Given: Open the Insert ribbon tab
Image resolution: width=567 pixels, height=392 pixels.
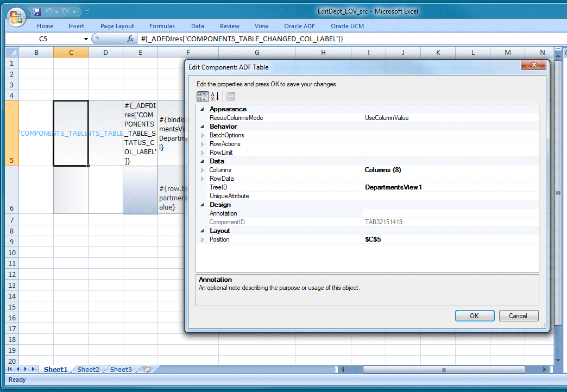Looking at the screenshot, I should [76, 26].
